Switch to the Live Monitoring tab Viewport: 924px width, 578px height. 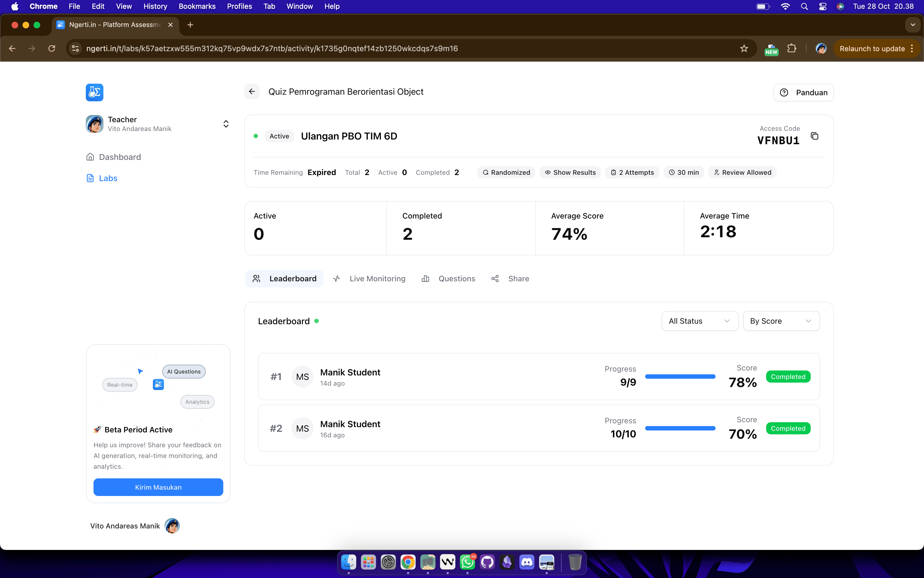pyautogui.click(x=369, y=278)
